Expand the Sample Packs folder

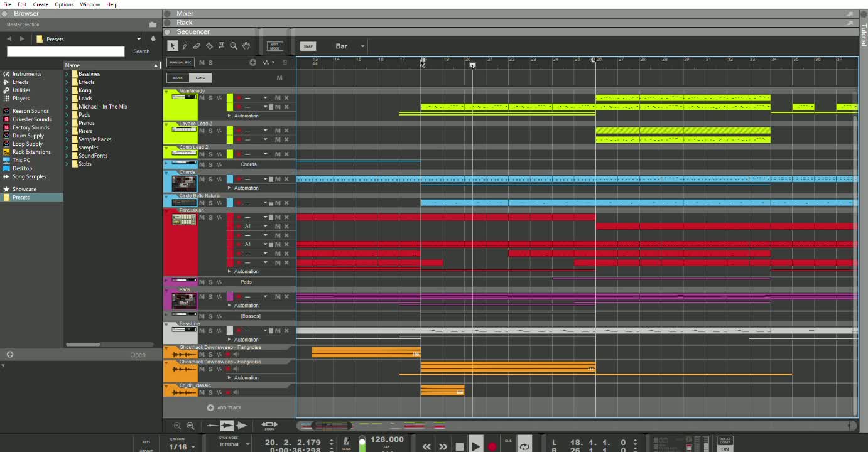[67, 139]
